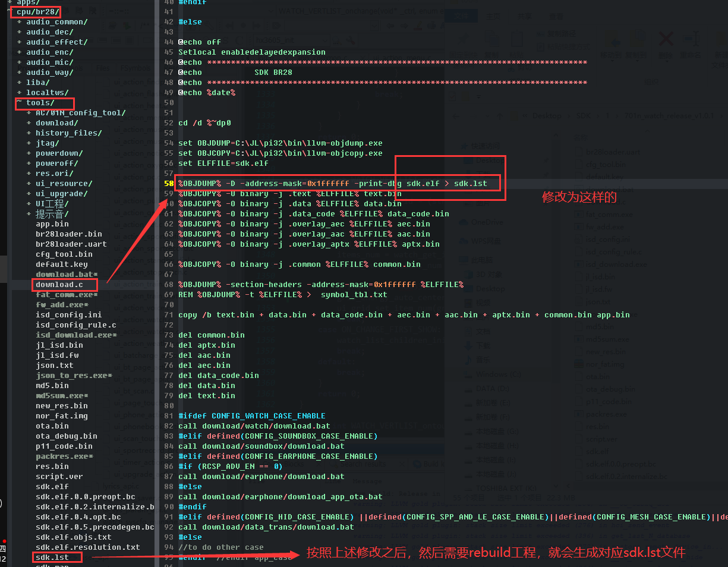Click the 'cd /d %~dp0' line

(x=204, y=123)
